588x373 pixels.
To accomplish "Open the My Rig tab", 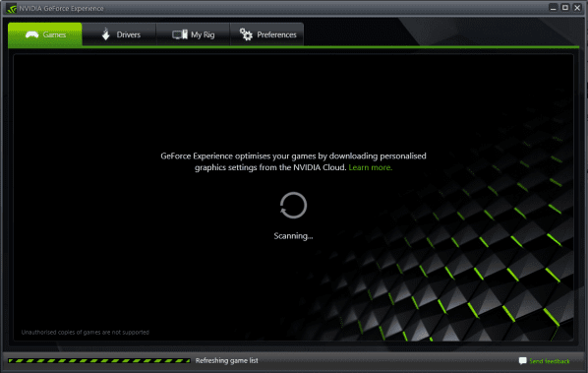I will (x=193, y=34).
